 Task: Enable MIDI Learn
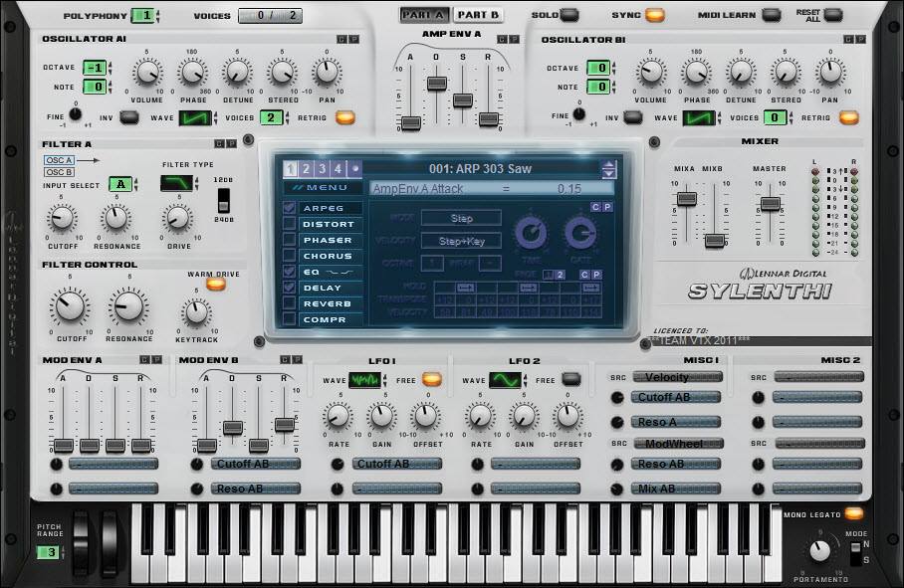click(x=772, y=15)
